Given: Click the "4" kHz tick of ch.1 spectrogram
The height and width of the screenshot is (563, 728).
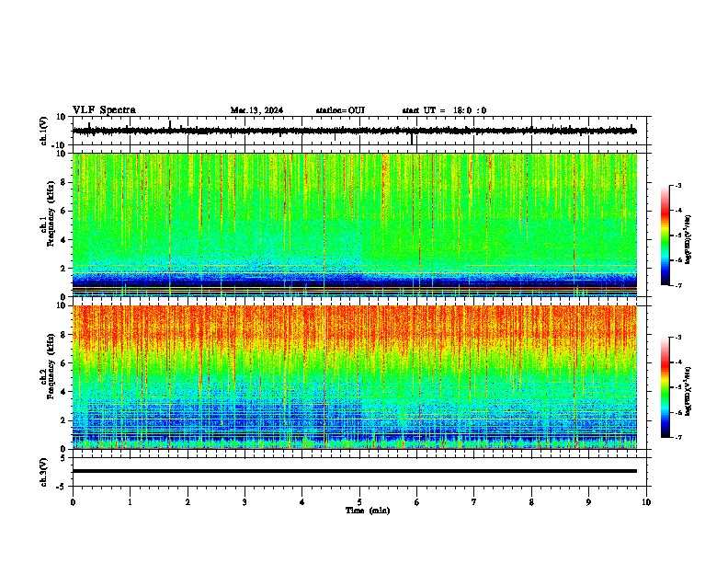Looking at the screenshot, I should 63,240.
